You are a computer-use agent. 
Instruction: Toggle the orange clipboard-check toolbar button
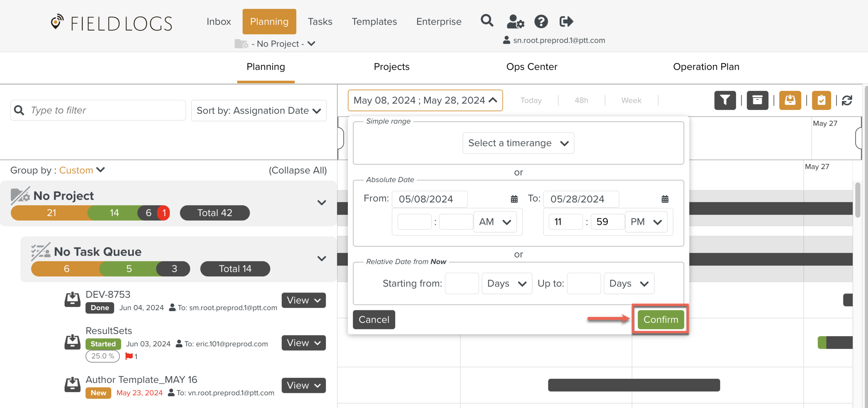821,100
